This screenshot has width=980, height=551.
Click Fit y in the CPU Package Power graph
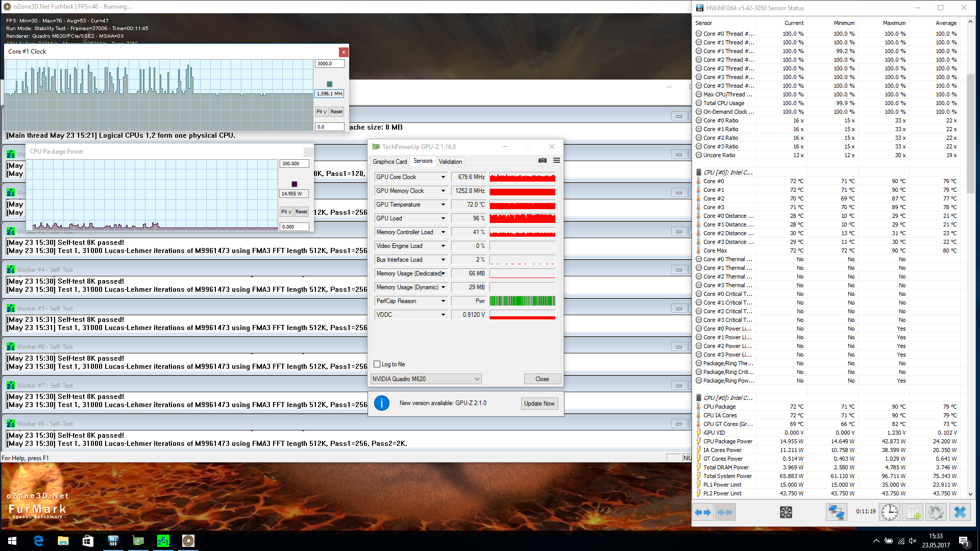pos(286,211)
